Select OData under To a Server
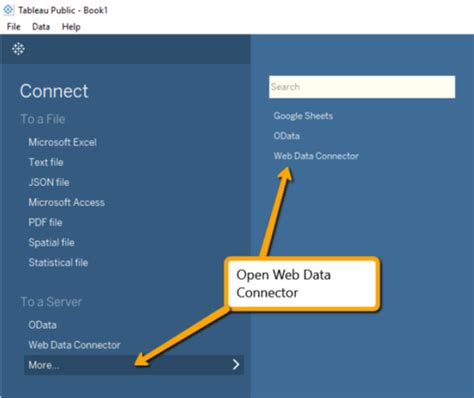 tap(42, 325)
